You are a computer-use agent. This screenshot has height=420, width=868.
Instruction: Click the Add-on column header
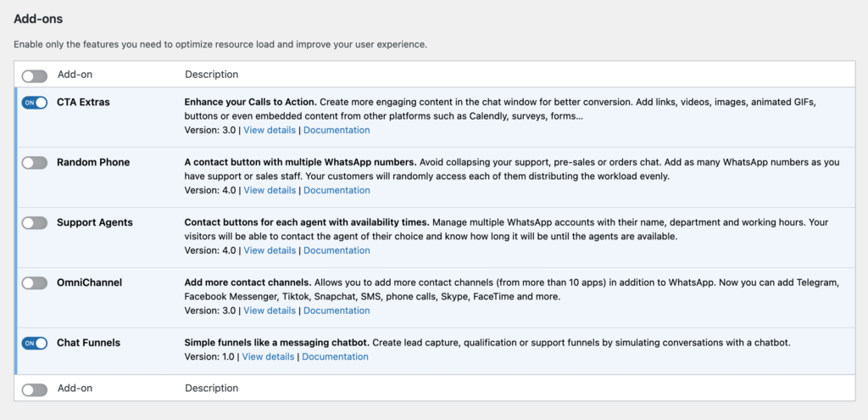tap(75, 75)
